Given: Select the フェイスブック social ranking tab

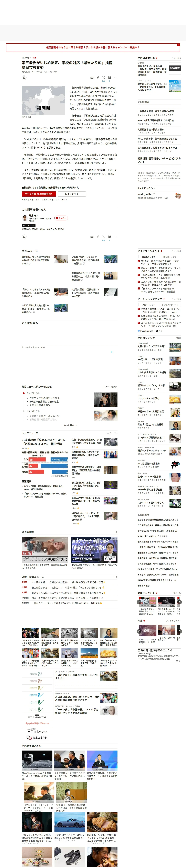Looking at the screenshot, I should [x=148, y=305].
